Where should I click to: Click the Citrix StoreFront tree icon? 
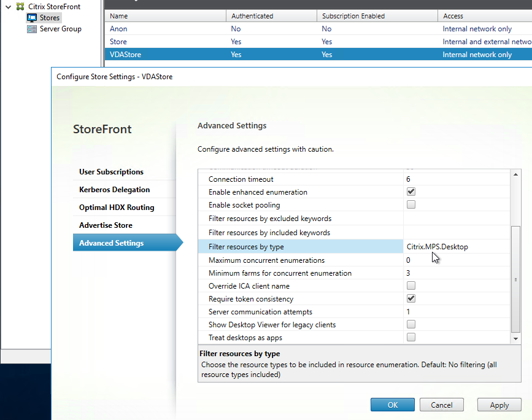(20, 7)
